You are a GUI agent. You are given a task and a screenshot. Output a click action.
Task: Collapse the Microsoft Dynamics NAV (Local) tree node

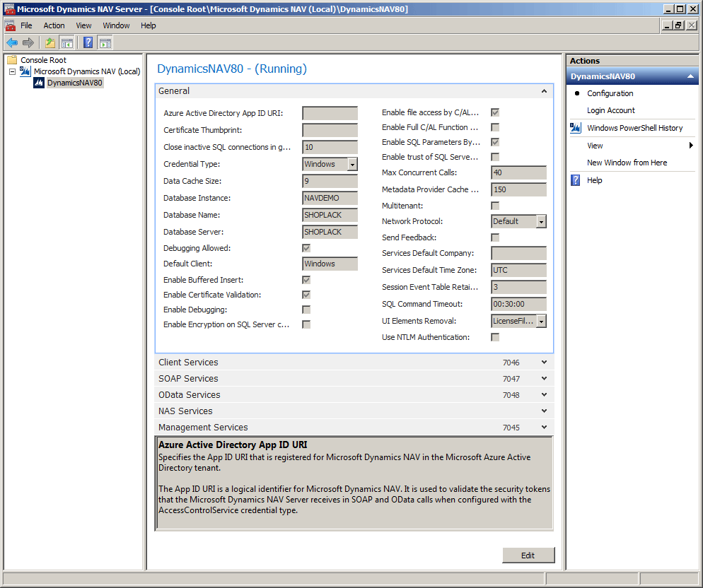coord(12,71)
